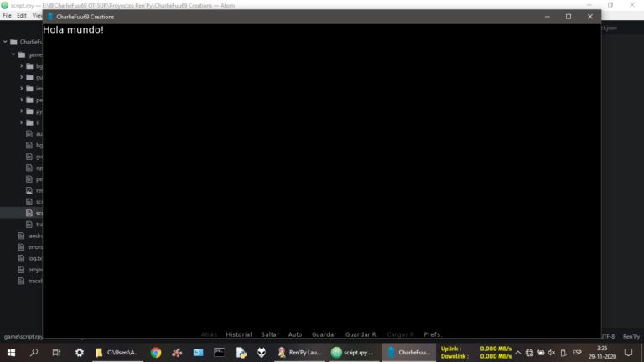Click Historial in the quick menu
Viewport: 644px width, 362px height.
click(x=239, y=334)
